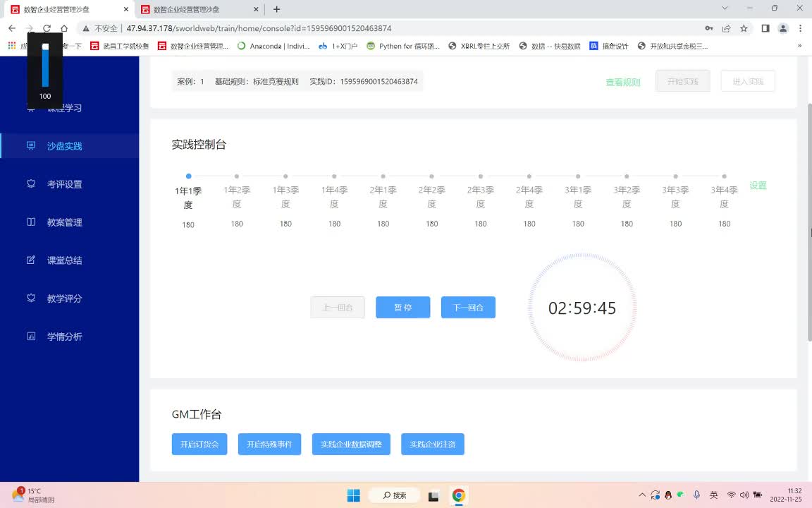Image resolution: width=812 pixels, height=508 pixels.
Task: Click the 沙盘实践 monitor icon
Action: [31, 145]
